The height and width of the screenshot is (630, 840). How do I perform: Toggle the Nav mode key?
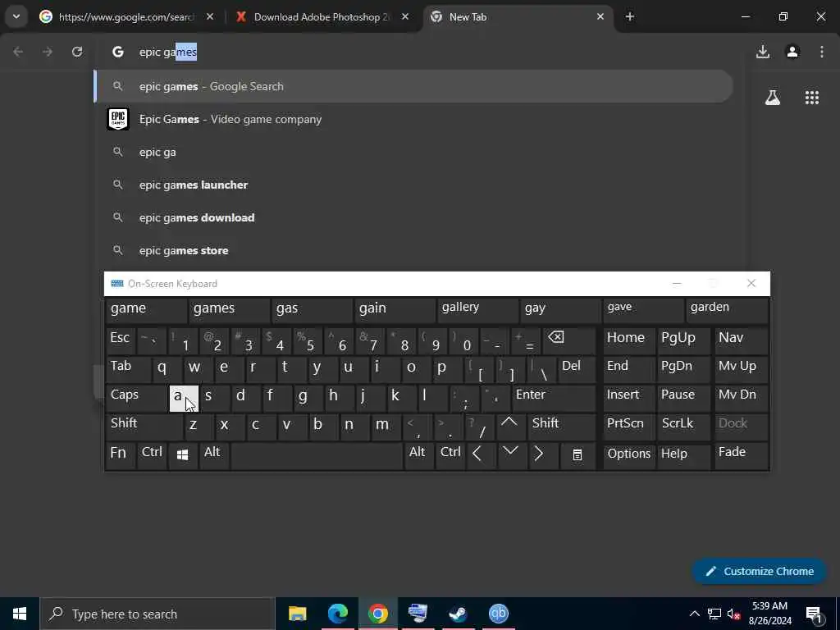[741, 340]
